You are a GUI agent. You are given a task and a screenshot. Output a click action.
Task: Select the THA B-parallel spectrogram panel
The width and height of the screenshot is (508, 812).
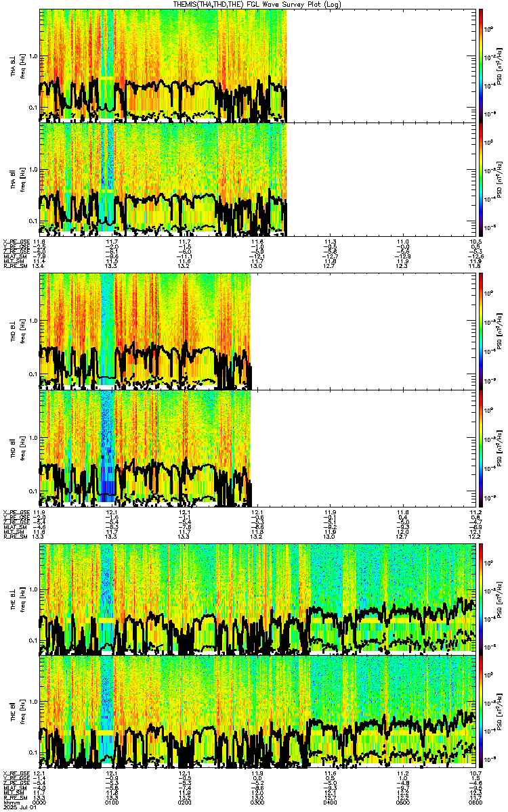click(x=256, y=178)
